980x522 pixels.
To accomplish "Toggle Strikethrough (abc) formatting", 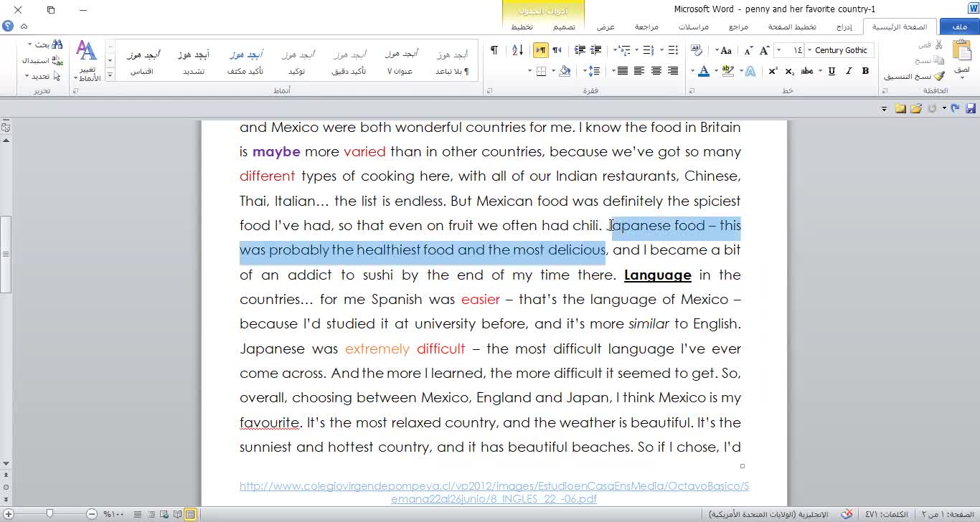I will (x=807, y=71).
